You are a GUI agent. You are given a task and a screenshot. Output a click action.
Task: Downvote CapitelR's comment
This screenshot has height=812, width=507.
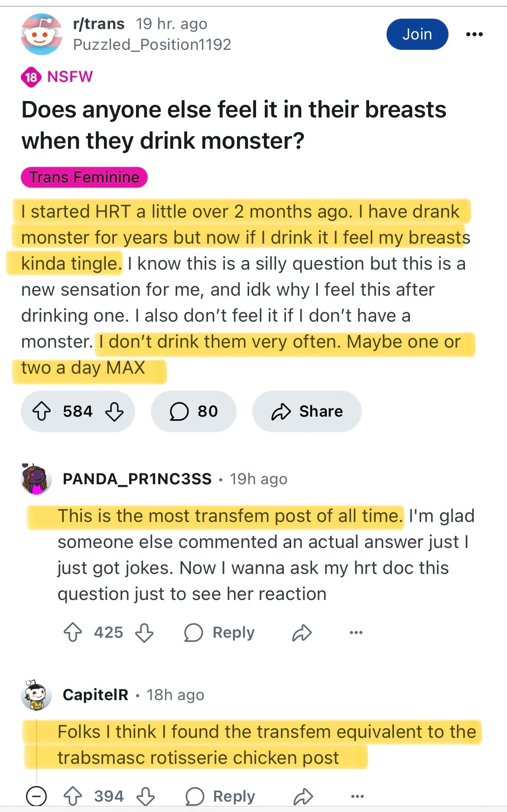click(x=146, y=796)
